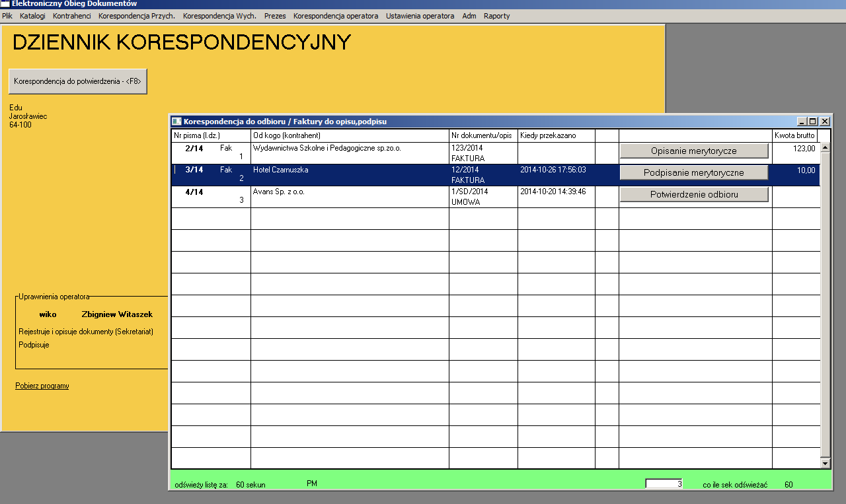Open Ustawienia operatora menu
Screen dimensions: 846x504
tap(420, 16)
